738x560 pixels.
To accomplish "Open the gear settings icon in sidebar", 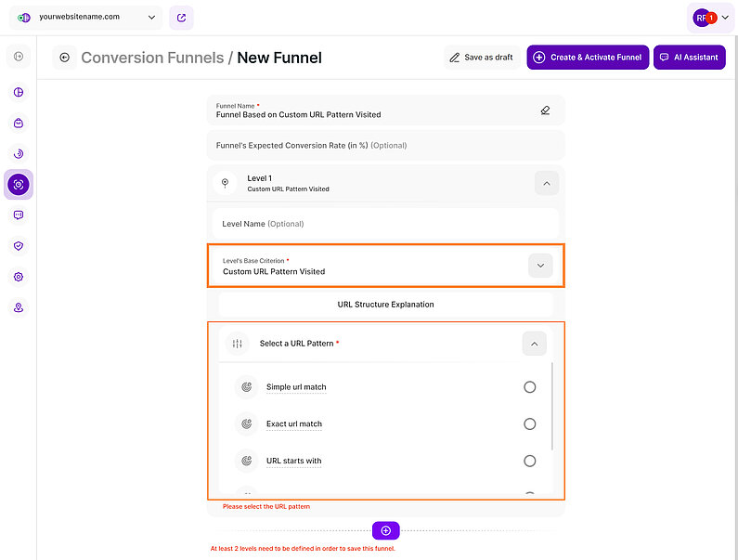I will [19, 277].
